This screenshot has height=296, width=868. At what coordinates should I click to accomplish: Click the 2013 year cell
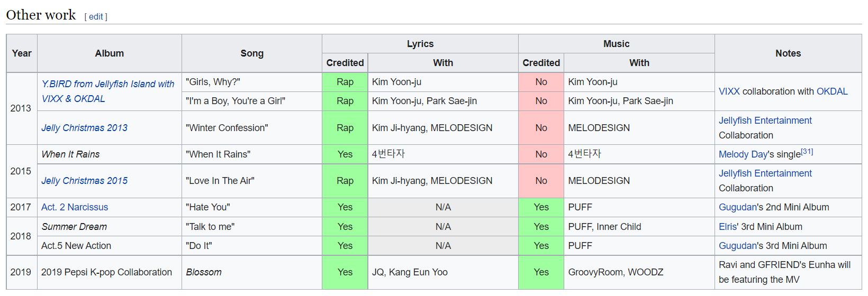pos(22,108)
